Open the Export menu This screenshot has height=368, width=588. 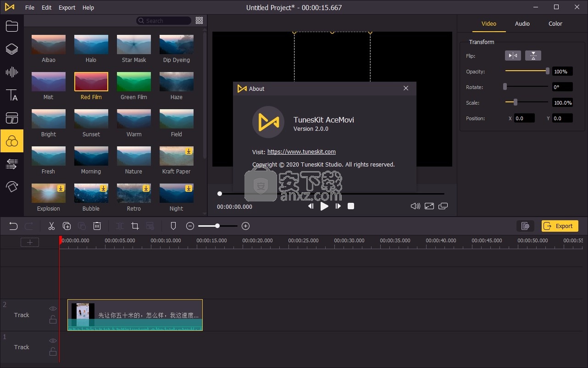tap(67, 7)
